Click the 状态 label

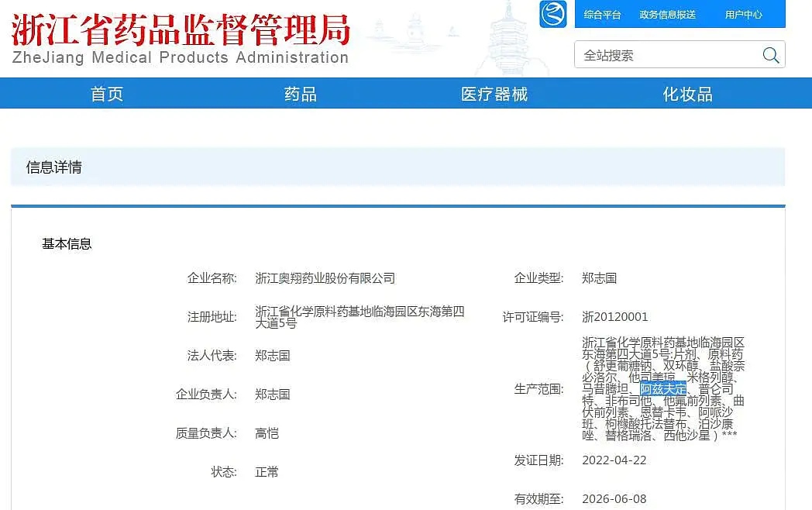coord(224,472)
